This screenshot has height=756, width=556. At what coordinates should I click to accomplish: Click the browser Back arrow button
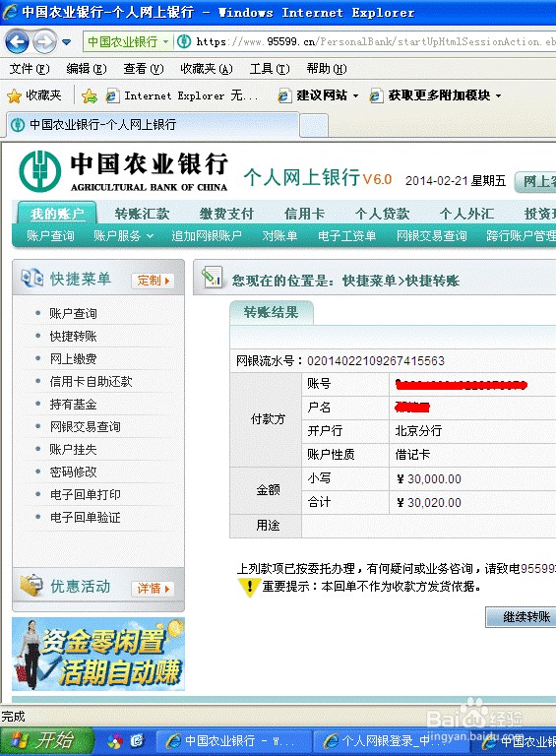click(x=18, y=42)
